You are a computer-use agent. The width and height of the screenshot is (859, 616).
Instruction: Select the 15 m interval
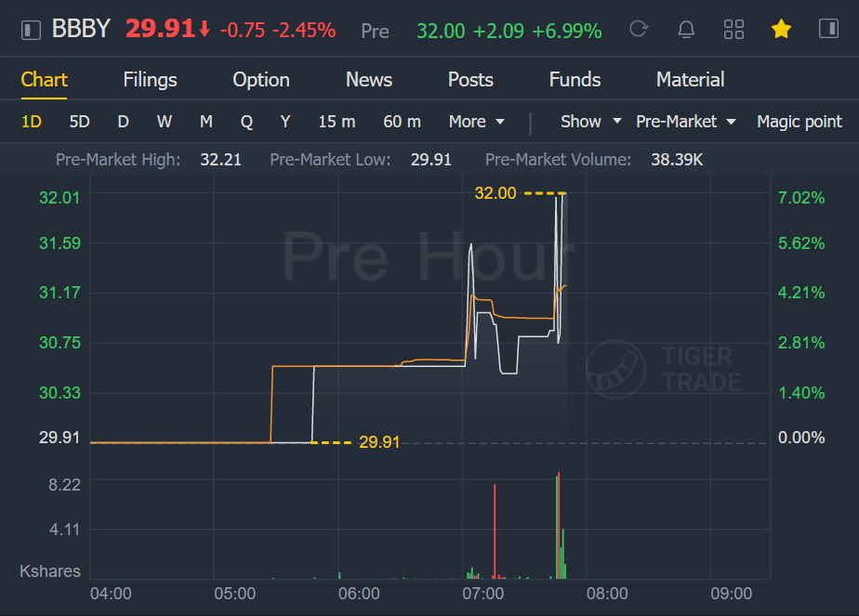337,122
